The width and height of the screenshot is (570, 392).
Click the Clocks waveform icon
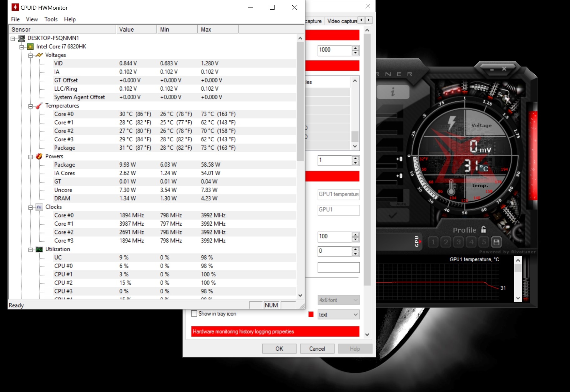tap(39, 207)
